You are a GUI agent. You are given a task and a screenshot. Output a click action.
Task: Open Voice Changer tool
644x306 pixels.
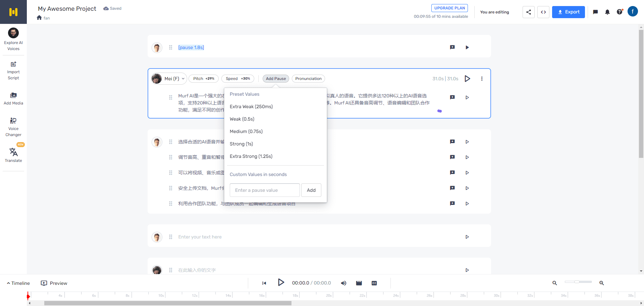pos(13,127)
